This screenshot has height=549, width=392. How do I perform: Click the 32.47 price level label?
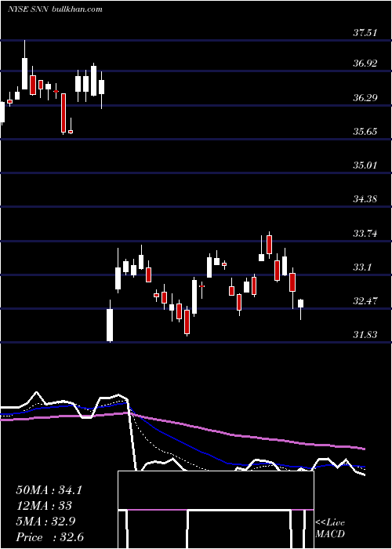click(365, 300)
